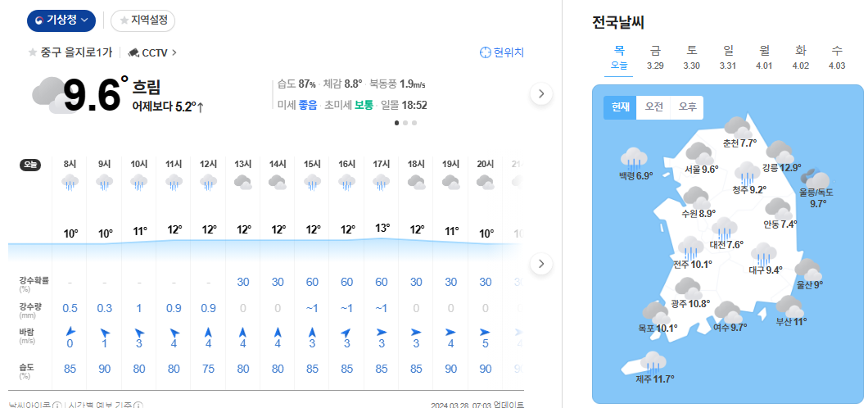This screenshot has width=868, height=408.
Task: Open the CCTV link
Action: pos(152,52)
